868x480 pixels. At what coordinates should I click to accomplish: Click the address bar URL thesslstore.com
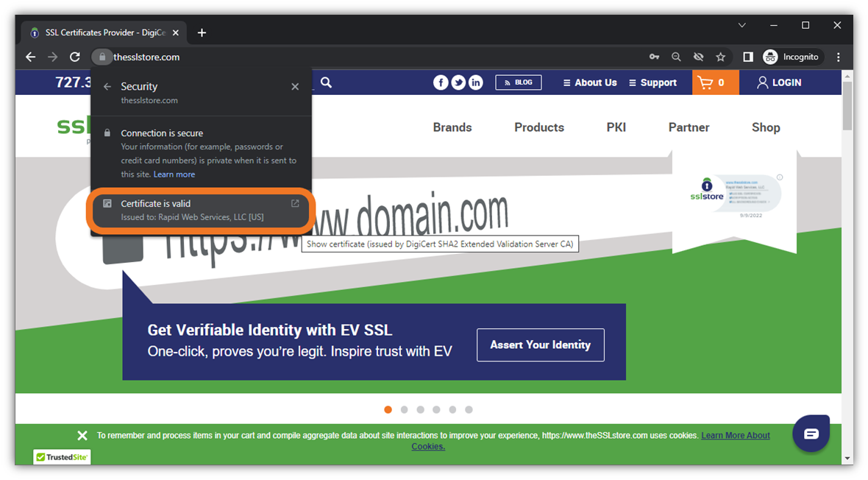tap(146, 57)
